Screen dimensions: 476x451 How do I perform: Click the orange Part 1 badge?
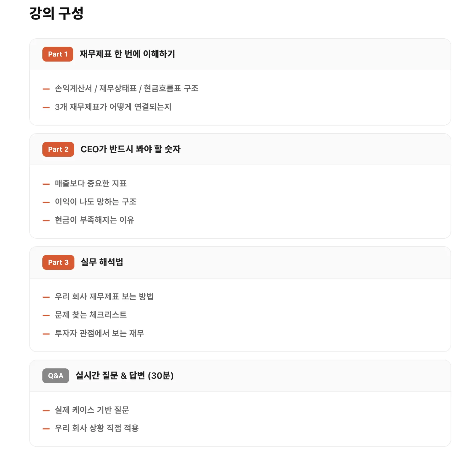(58, 54)
